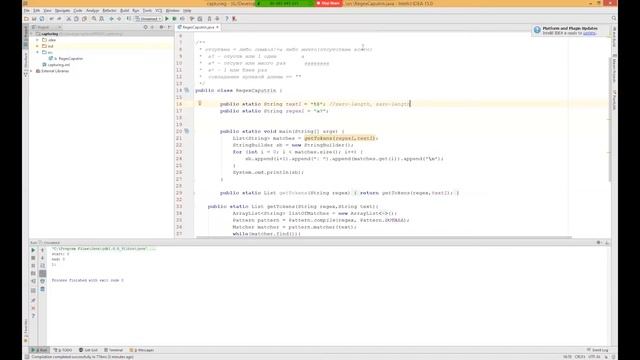Rerun program with green arrow in Run panel
Viewport: 640px width, 360px height.
[33, 250]
